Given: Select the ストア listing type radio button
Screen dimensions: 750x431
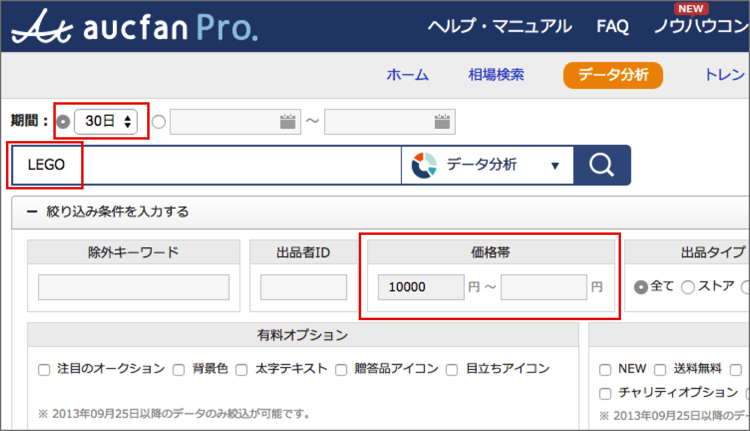Looking at the screenshot, I should tap(688, 287).
